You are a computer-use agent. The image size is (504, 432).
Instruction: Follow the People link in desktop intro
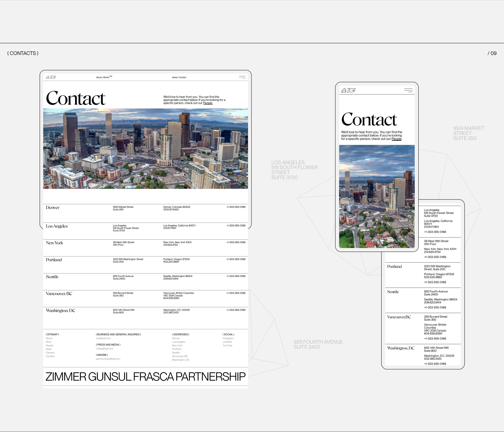(x=208, y=103)
